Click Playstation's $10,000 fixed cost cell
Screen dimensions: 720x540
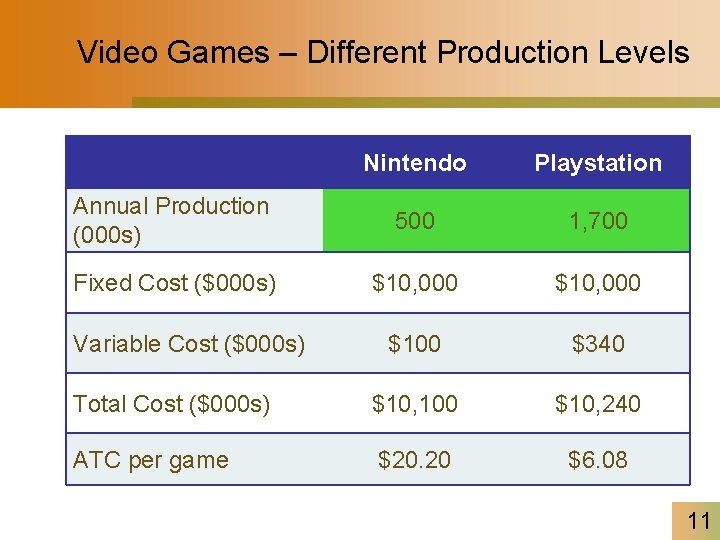coord(598,282)
